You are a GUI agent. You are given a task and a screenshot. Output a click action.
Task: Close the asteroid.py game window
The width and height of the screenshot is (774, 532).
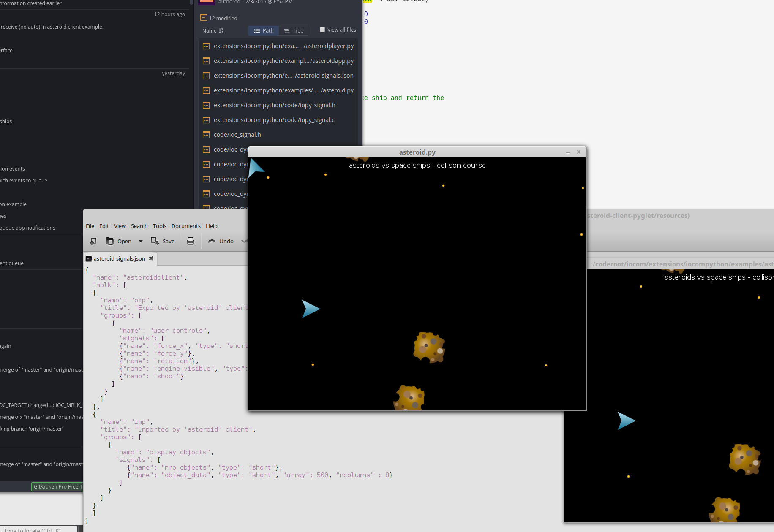coord(579,152)
